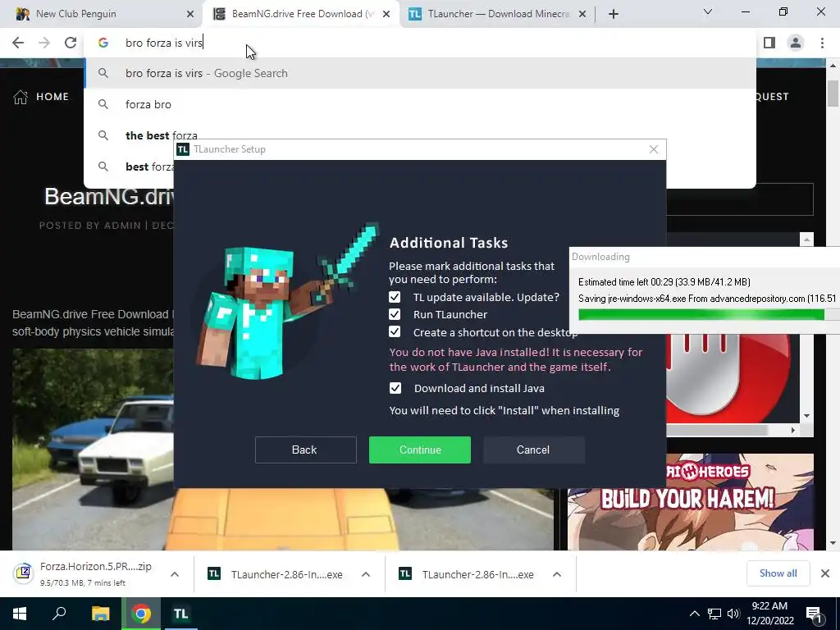Show hidden system tray icons
Viewport: 840px width, 630px height.
[694, 614]
